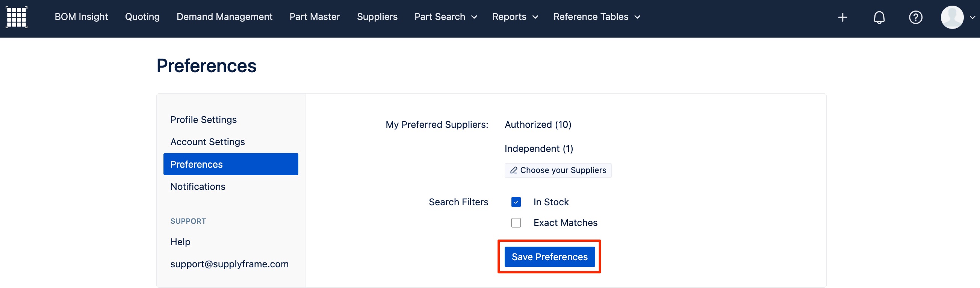
Task: Open the Quoting page
Action: (142, 17)
